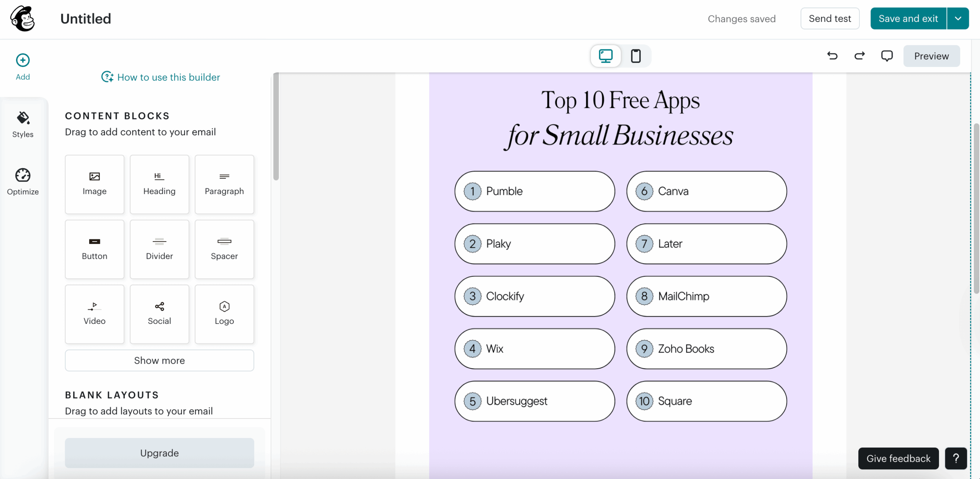Open the Add content panel

(23, 67)
